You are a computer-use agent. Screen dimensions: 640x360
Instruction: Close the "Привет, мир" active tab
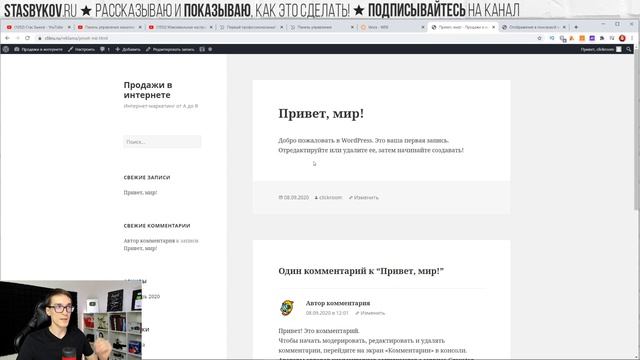493,27
